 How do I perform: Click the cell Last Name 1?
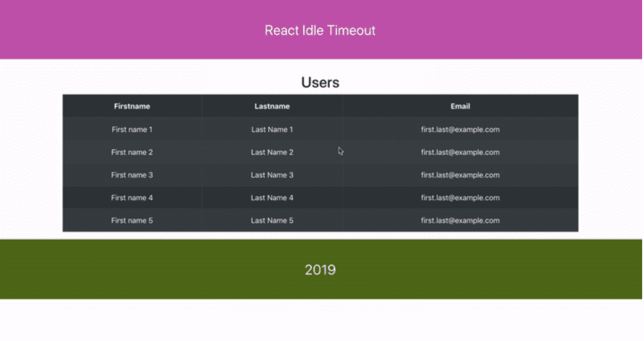272,130
